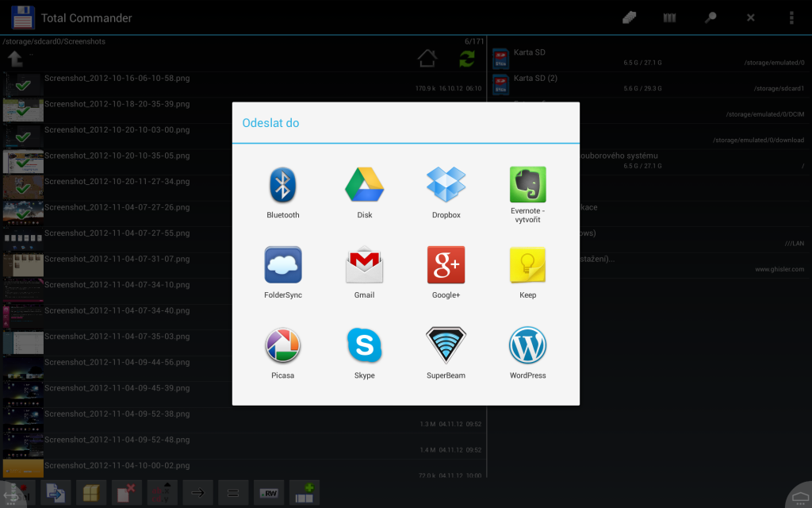Send the files to FolderSync
Image resolution: width=812 pixels, height=508 pixels.
283,273
